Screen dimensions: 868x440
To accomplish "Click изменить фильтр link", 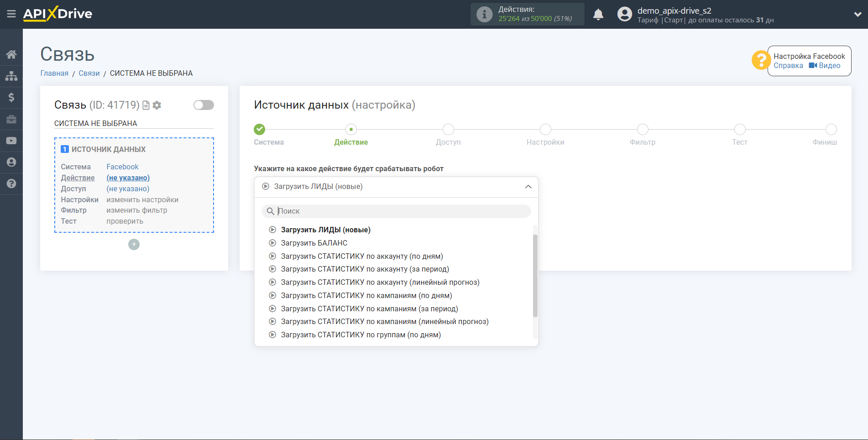I will point(137,210).
